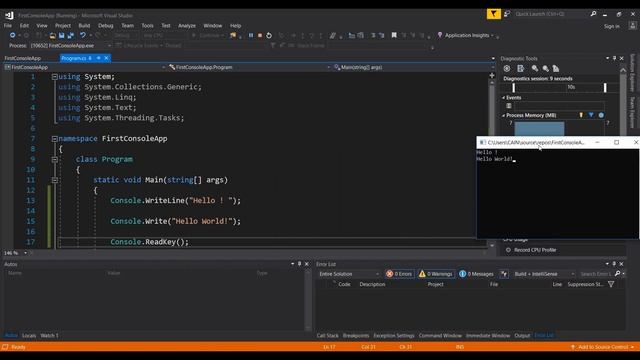Pin the Error List panel
Image resolution: width=640 pixels, height=360 pixels.
point(614,264)
